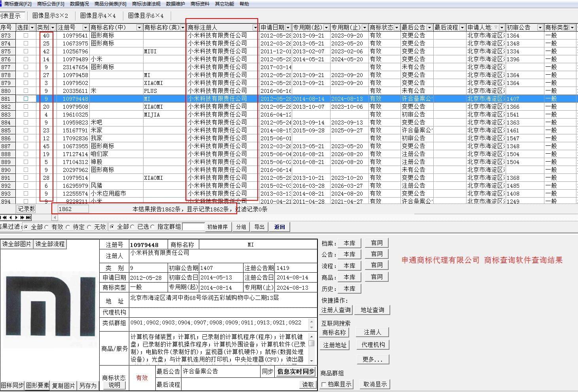This screenshot has width=578, height=392.
Task: Open the 注册号 column filter dropdown
Action: 85,27
